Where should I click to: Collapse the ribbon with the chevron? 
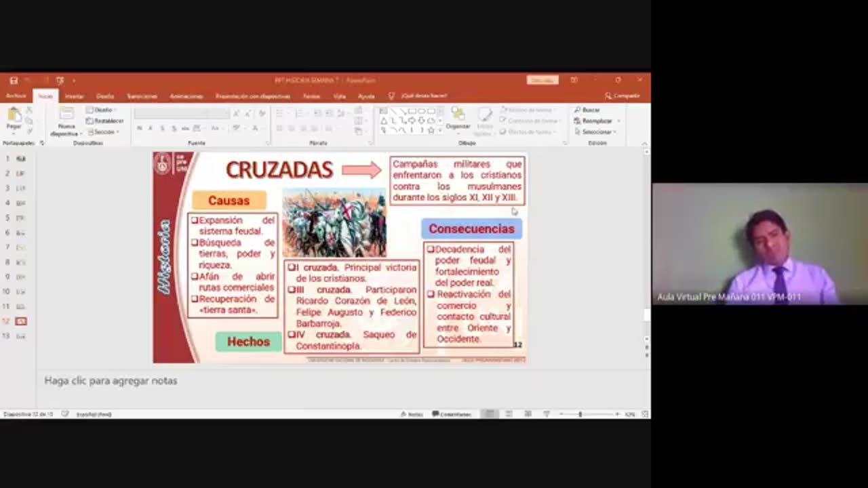(x=644, y=143)
